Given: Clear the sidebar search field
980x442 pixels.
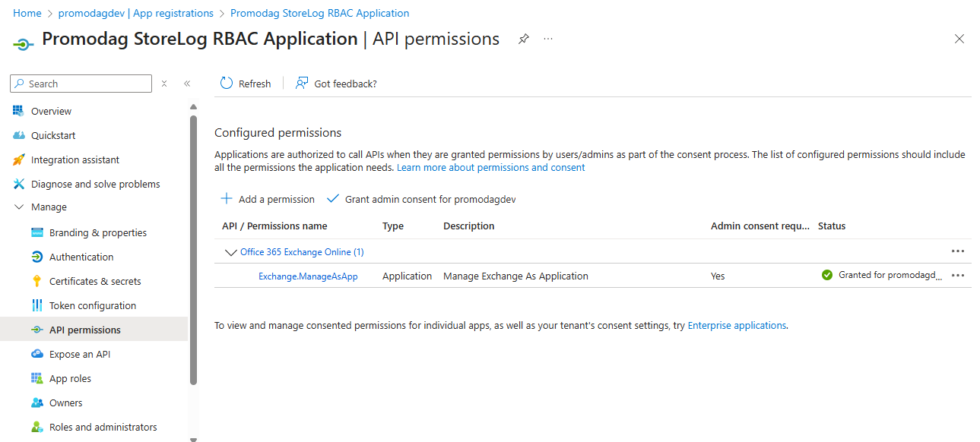Looking at the screenshot, I should tap(163, 83).
